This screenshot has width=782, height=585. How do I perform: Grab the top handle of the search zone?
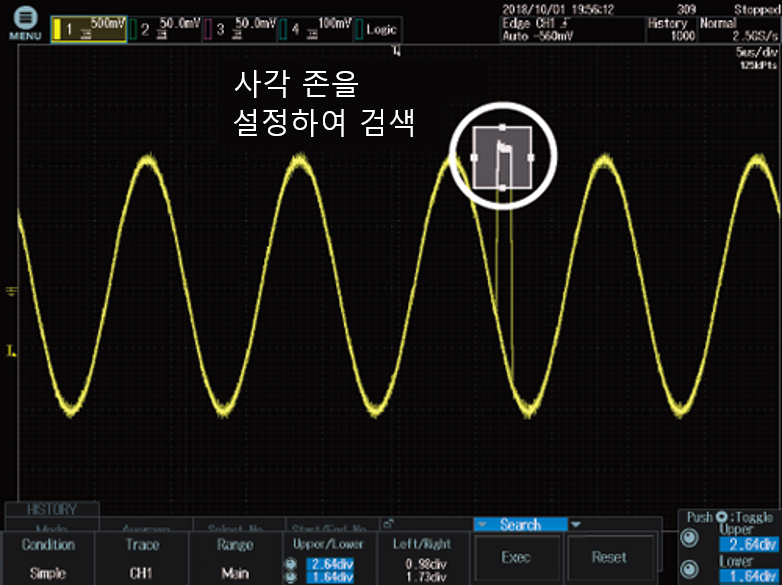[x=502, y=127]
